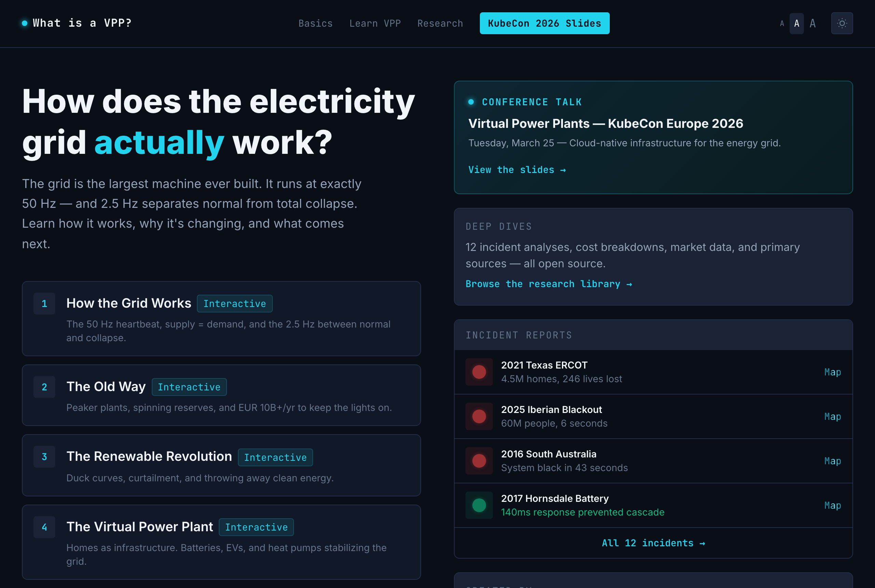875x588 pixels.
Task: Click the Deep Dives section label
Action: 498,226
